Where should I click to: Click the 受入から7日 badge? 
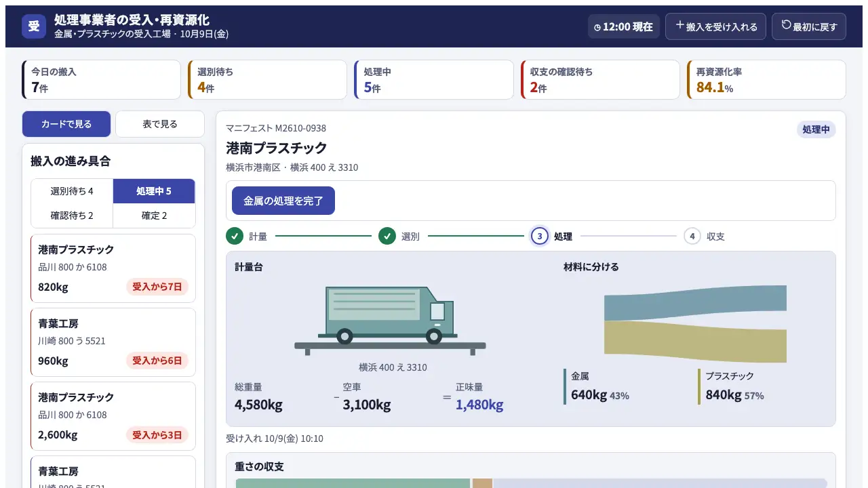click(157, 287)
